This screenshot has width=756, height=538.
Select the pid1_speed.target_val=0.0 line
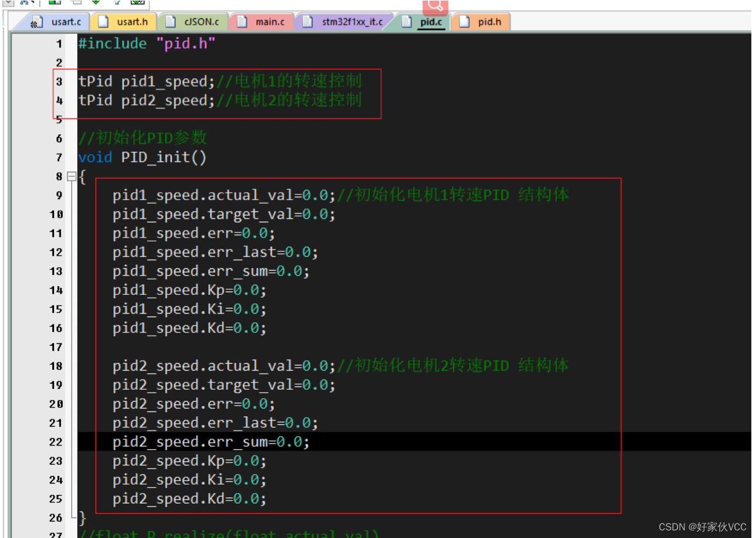pos(224,215)
